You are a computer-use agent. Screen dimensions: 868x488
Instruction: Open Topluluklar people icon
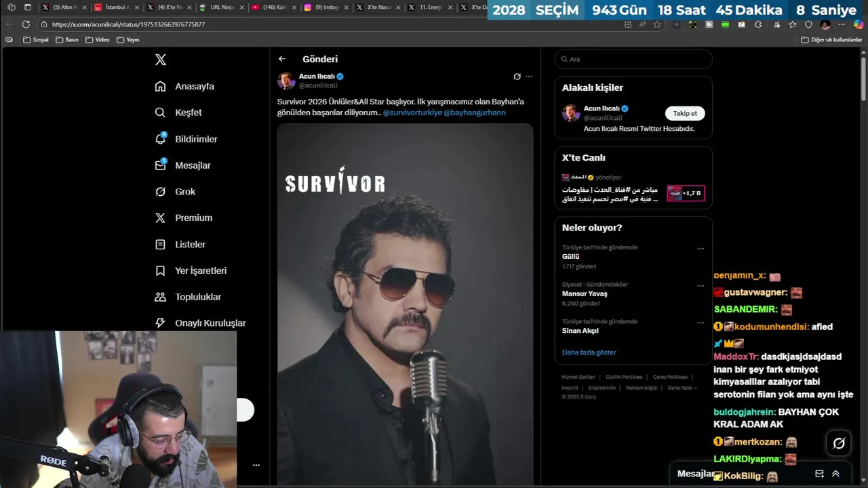pyautogui.click(x=160, y=297)
